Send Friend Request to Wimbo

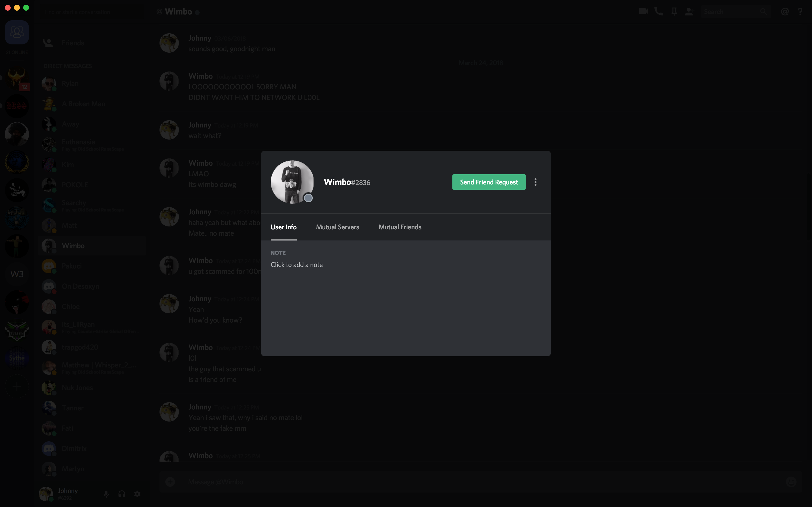[489, 182]
